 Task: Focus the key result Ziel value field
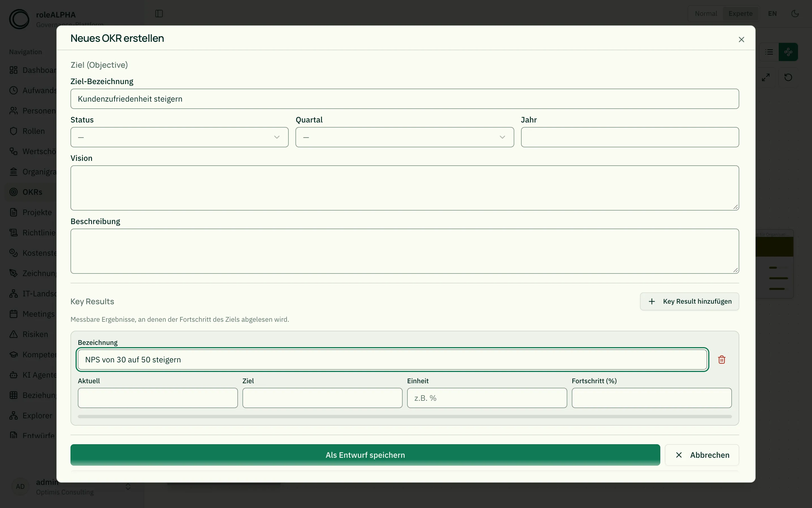pos(323,398)
